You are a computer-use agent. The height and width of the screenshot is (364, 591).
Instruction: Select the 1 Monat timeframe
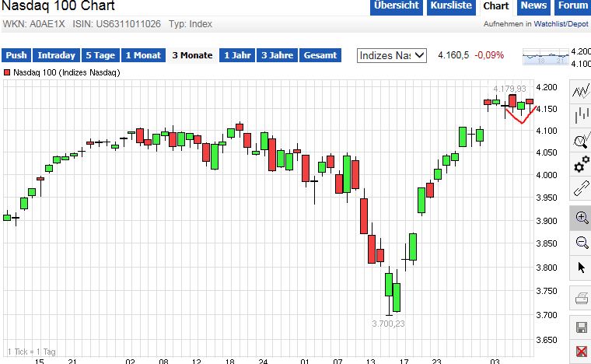[143, 55]
